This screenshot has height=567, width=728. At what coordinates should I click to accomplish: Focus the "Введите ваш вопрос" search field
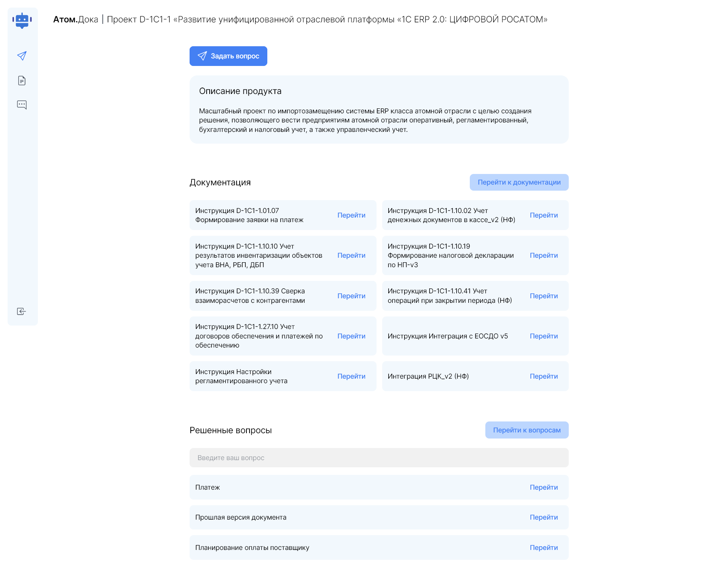379,458
